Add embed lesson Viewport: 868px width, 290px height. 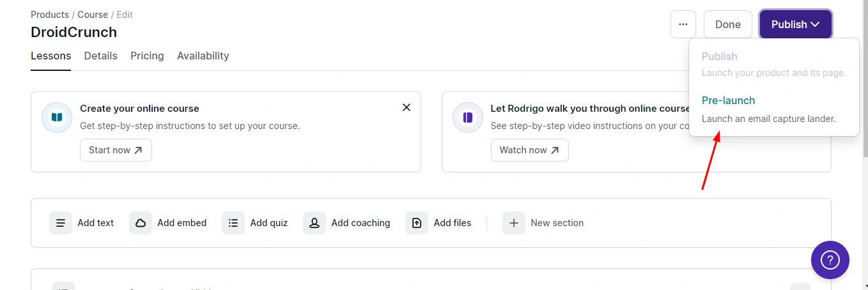point(168,223)
